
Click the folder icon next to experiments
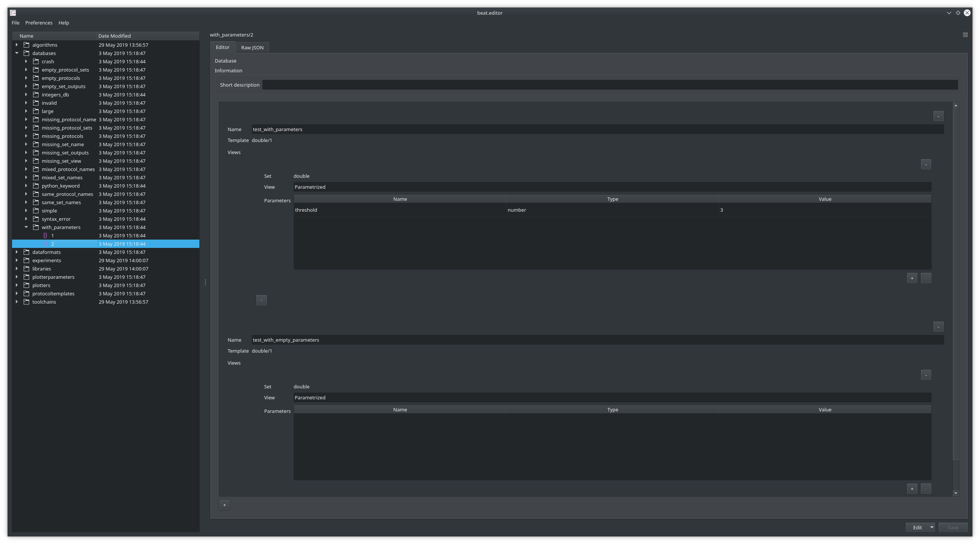coord(26,260)
